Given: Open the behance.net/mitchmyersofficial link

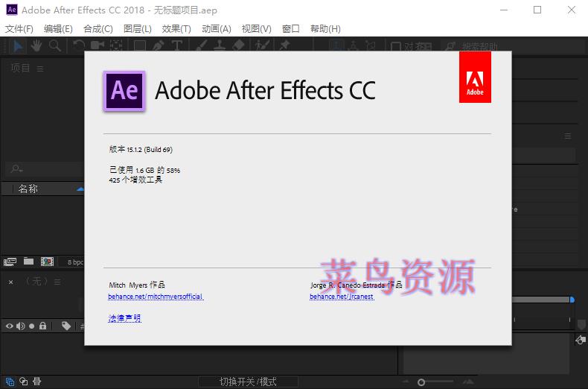Looking at the screenshot, I should [x=156, y=297].
